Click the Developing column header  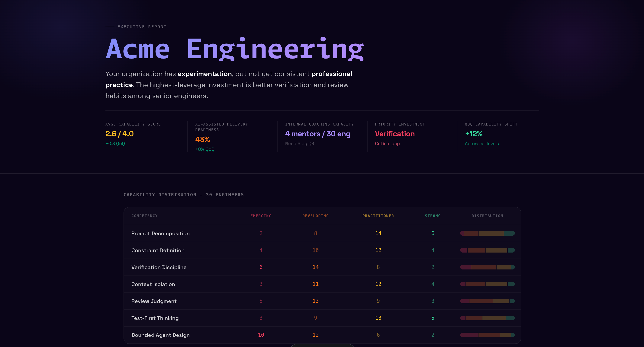tap(315, 216)
